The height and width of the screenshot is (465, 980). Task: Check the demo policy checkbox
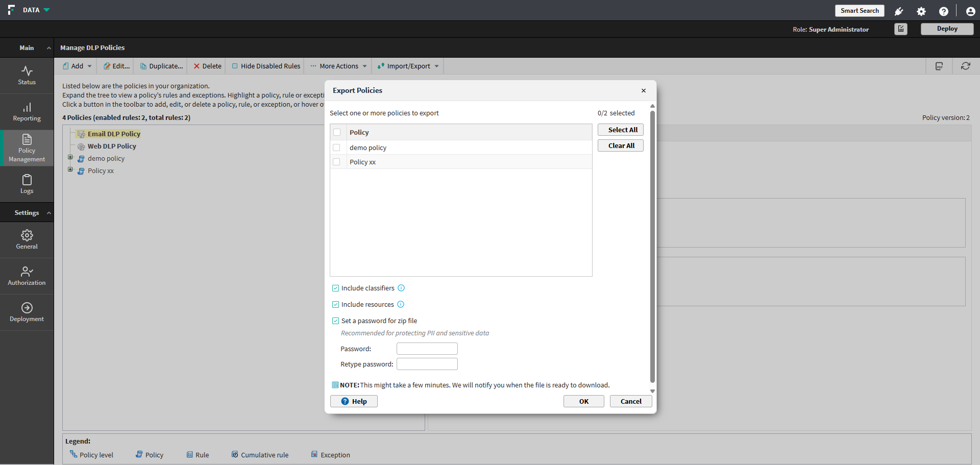pyautogui.click(x=336, y=148)
